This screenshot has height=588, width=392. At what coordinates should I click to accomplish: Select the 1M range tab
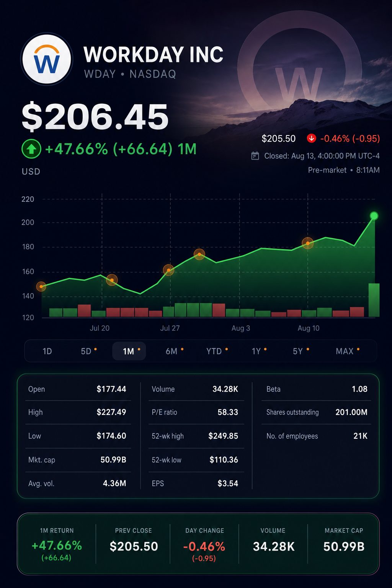point(129,351)
